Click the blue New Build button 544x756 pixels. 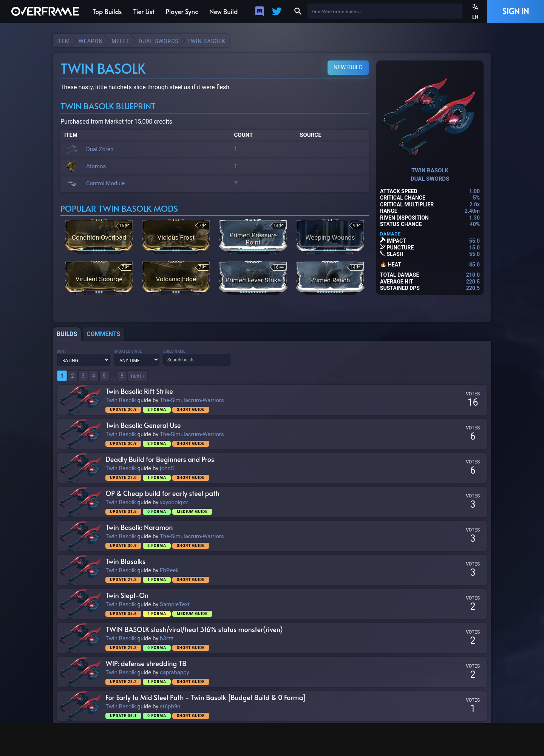point(348,67)
